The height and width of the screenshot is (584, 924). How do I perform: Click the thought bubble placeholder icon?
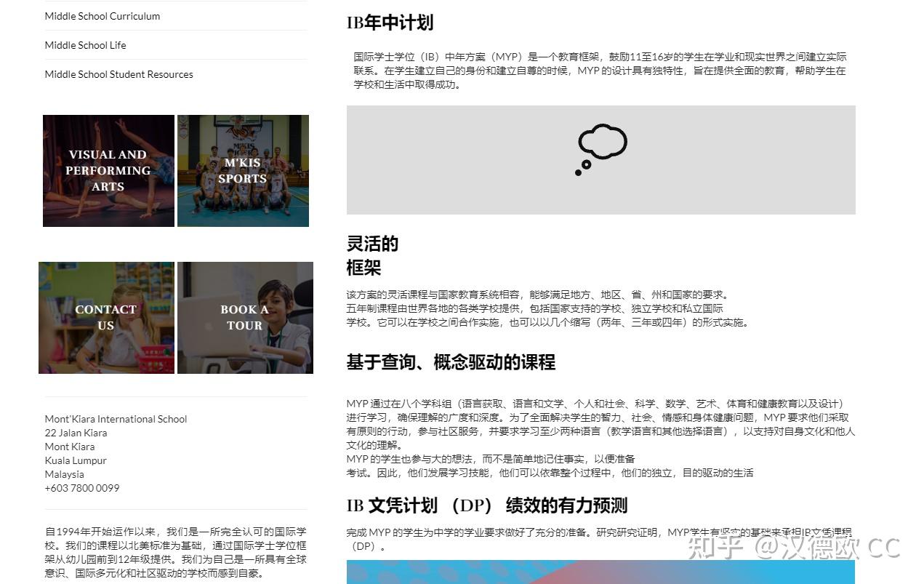tap(601, 150)
